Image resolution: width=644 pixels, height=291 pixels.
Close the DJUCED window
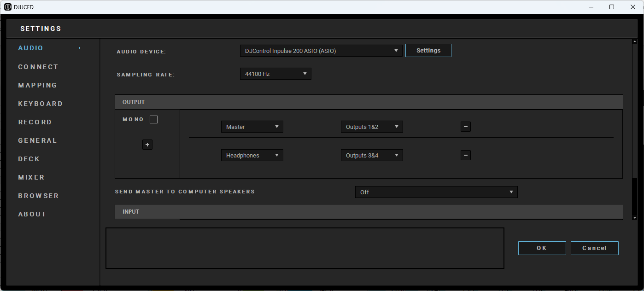(633, 7)
